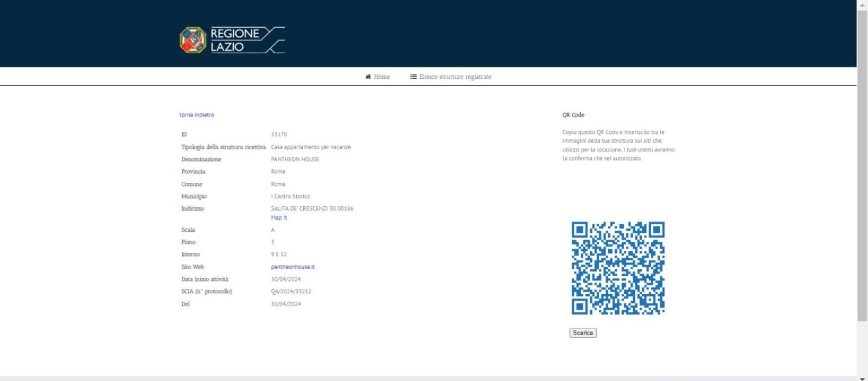
Task: Click the vertical scrollbar up arrow
Action: 862,4
